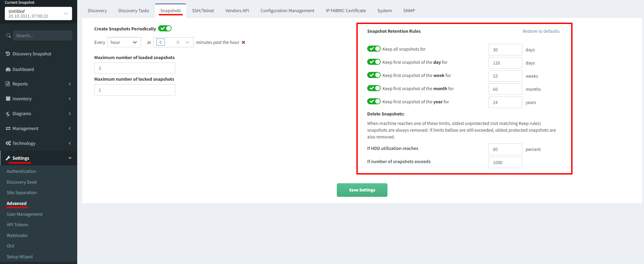Click the Dashboard gauge icon

[8, 69]
